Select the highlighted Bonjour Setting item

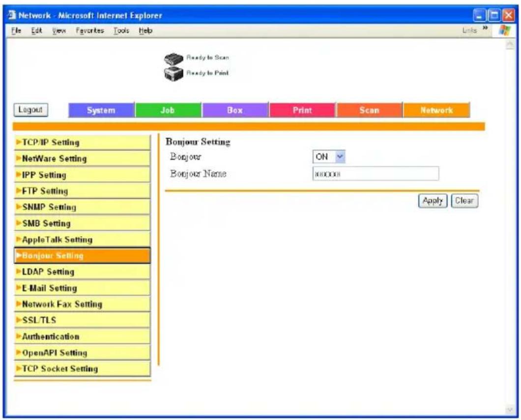pos(82,256)
